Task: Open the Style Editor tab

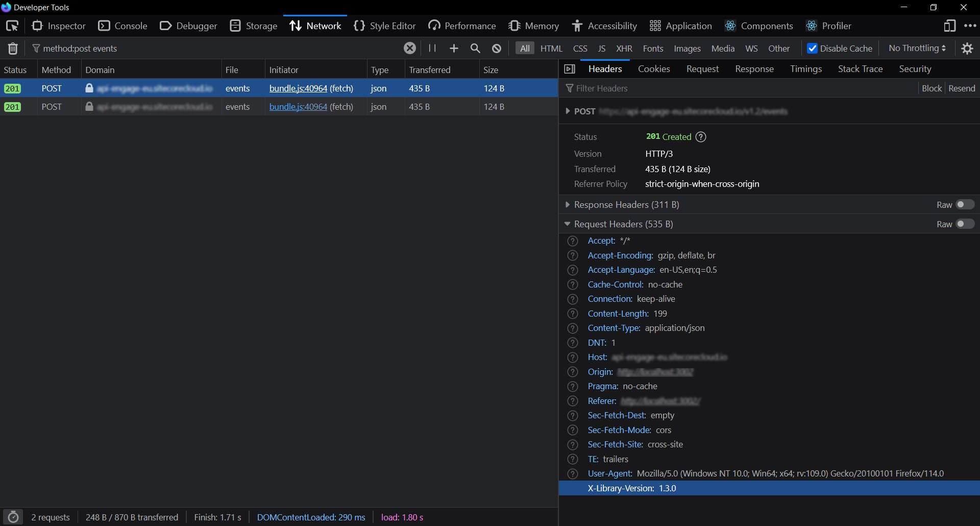Action: (385, 26)
